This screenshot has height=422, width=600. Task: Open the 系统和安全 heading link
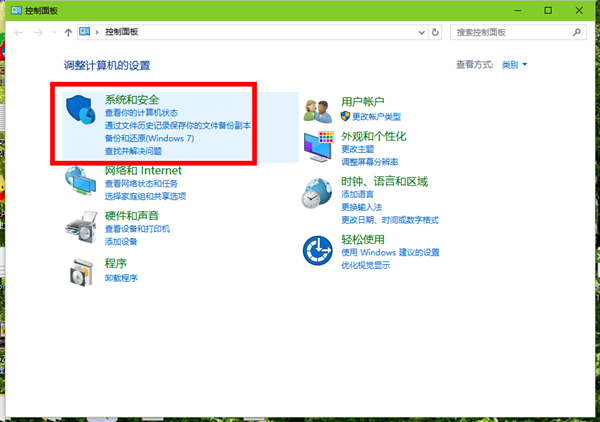132,99
